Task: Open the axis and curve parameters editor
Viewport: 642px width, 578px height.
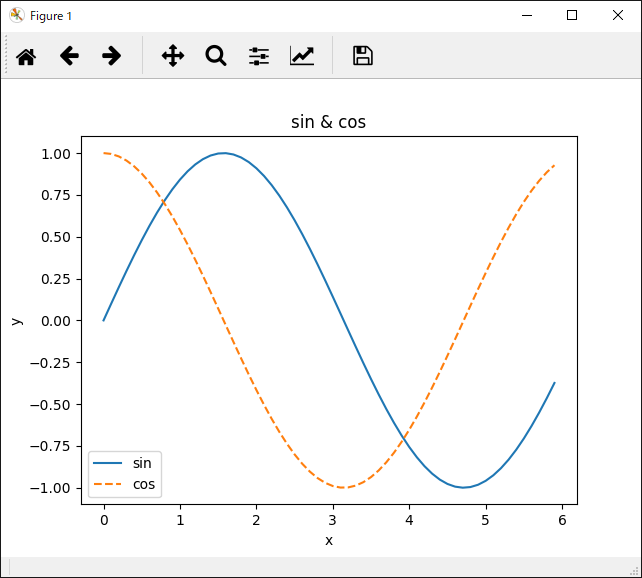Action: (302, 56)
